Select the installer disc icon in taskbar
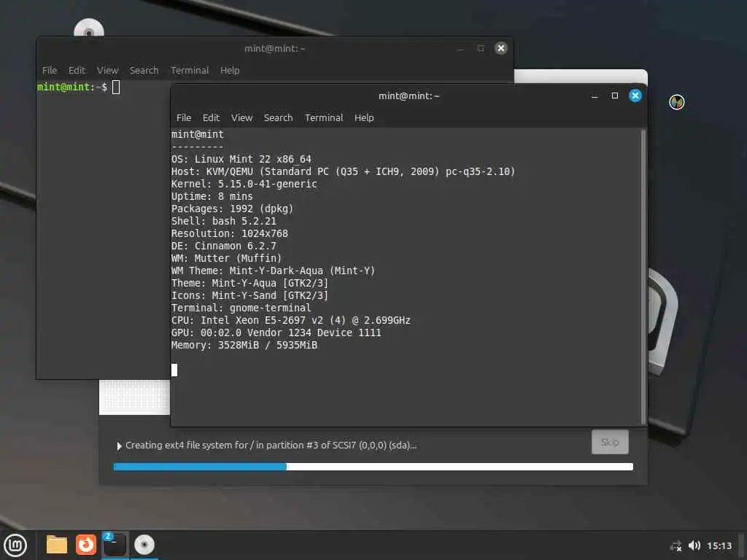Screen dimensions: 747x560 [144, 545]
